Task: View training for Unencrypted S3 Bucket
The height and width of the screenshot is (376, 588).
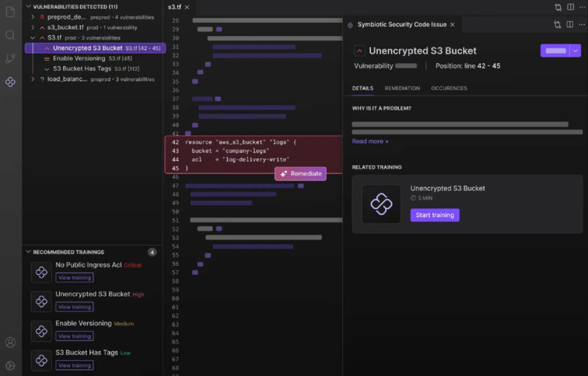Action: pos(75,307)
